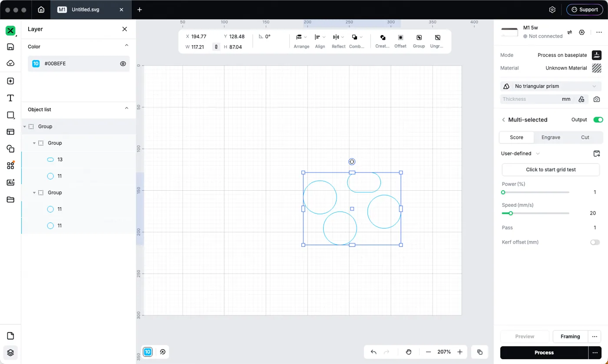Open the Arrange dropdown
Viewport: 608px width, 364px height.
coord(301,41)
